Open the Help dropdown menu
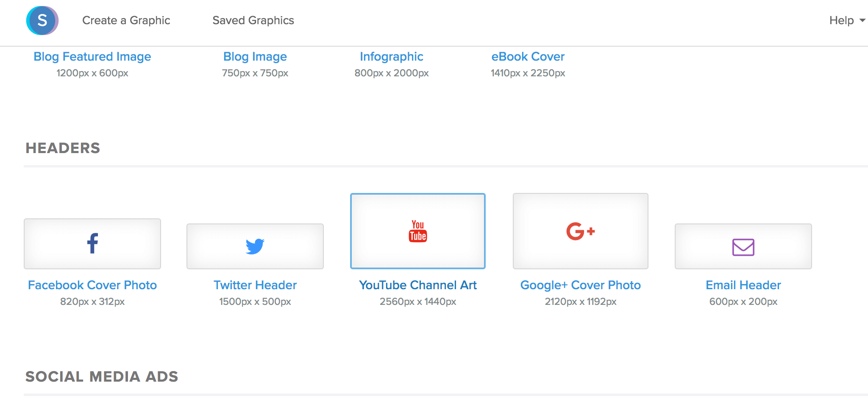The height and width of the screenshot is (402, 868). (841, 20)
